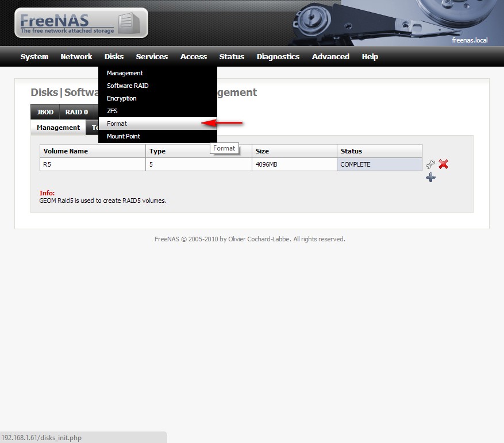Open the Encryption entry under Disks
Viewport: 504px width, 443px height.
[x=121, y=98]
